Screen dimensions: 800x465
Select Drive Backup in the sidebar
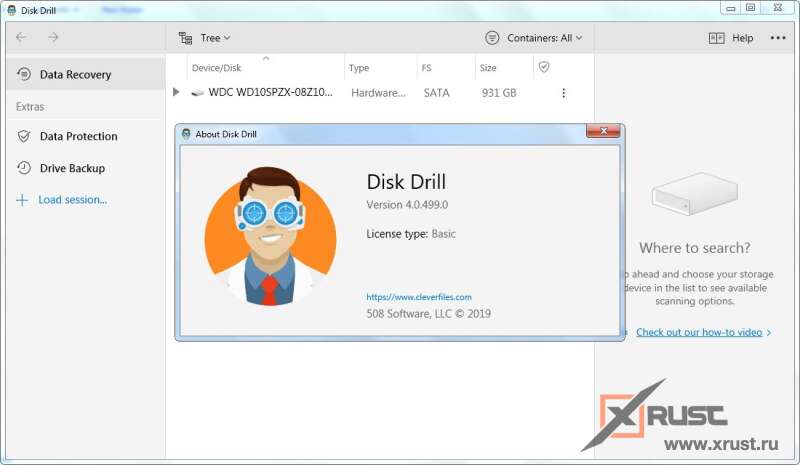pyautogui.click(x=72, y=168)
